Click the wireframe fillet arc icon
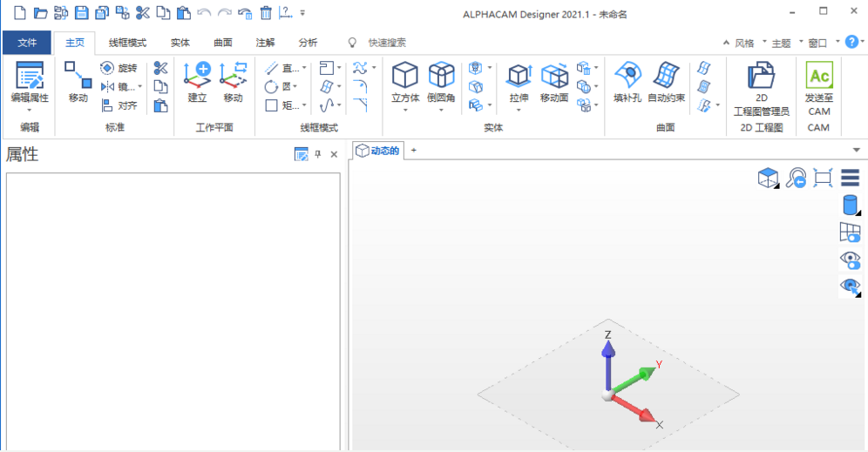This screenshot has width=868, height=452. click(361, 86)
